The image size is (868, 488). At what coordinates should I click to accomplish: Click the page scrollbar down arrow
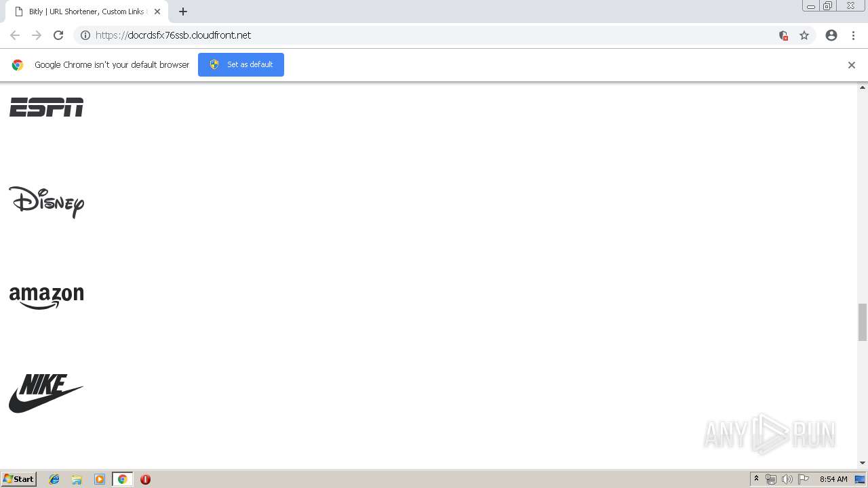click(x=863, y=463)
